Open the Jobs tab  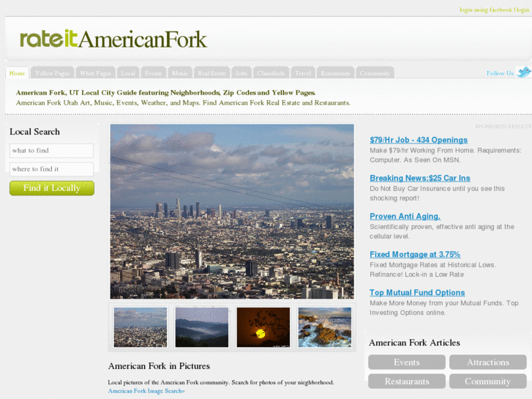241,73
